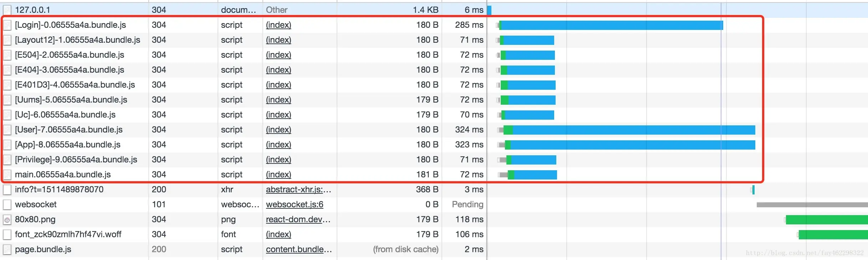
Task: Click the long blue waterfall bar for [User] bundle
Action: tap(634, 130)
